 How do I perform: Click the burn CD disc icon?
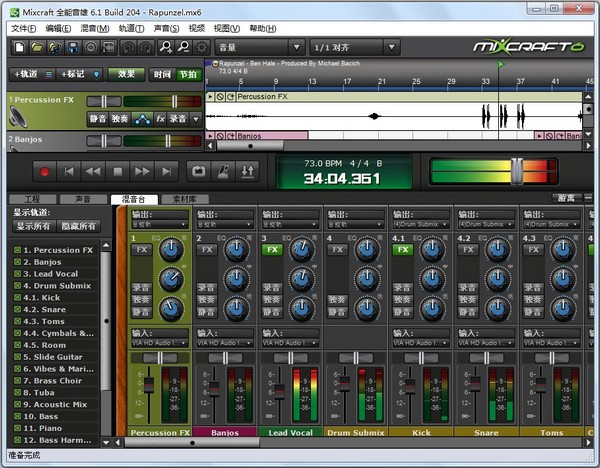click(x=91, y=47)
